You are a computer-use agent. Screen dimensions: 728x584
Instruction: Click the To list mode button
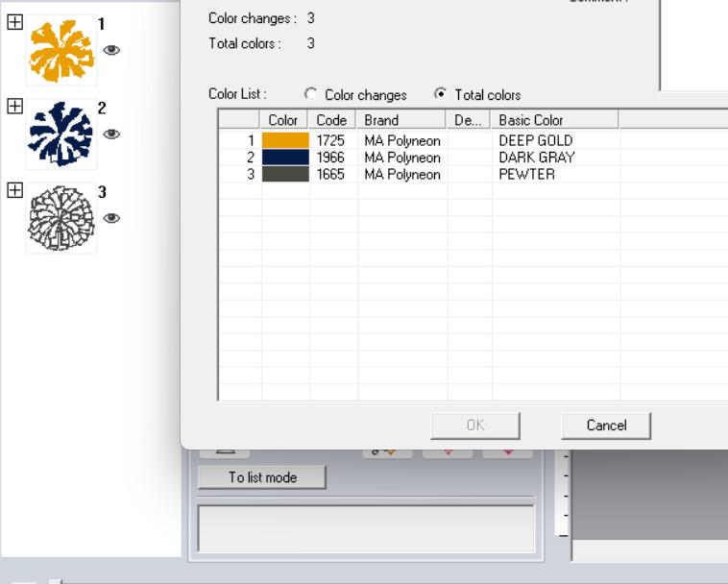[x=262, y=477]
